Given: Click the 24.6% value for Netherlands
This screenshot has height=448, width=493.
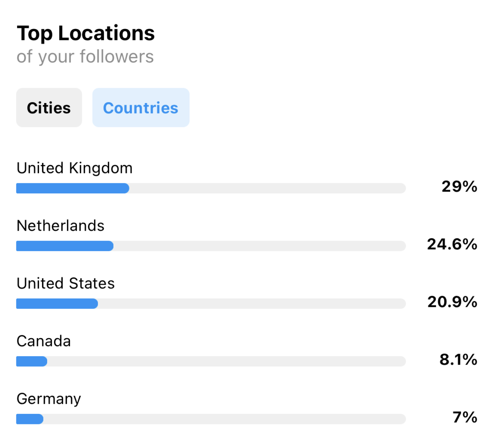Looking at the screenshot, I should coord(452,244).
